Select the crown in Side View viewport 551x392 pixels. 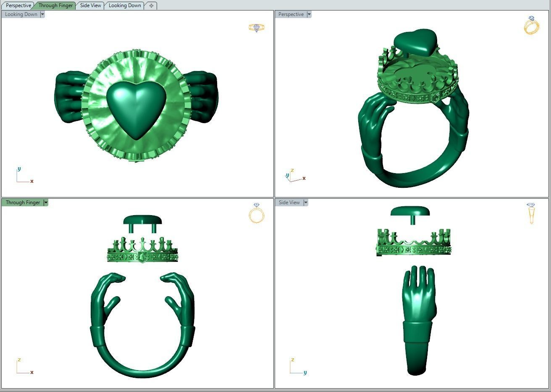coord(414,242)
